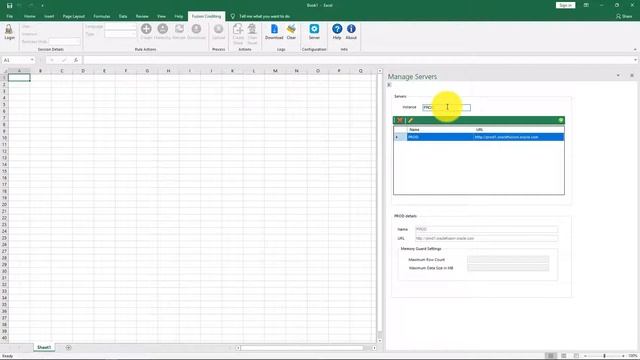Customize Quick Access Toolbar dropdown arrow
The image size is (640, 360).
[x=42, y=6]
